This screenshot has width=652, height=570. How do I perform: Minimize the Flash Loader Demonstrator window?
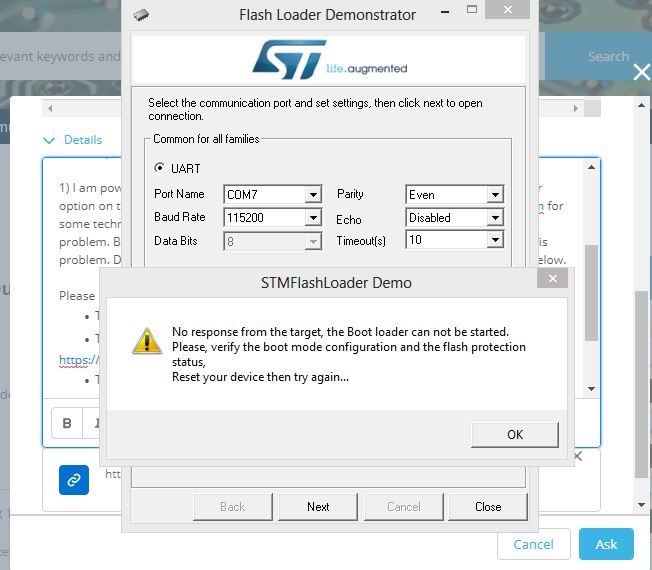pos(445,12)
